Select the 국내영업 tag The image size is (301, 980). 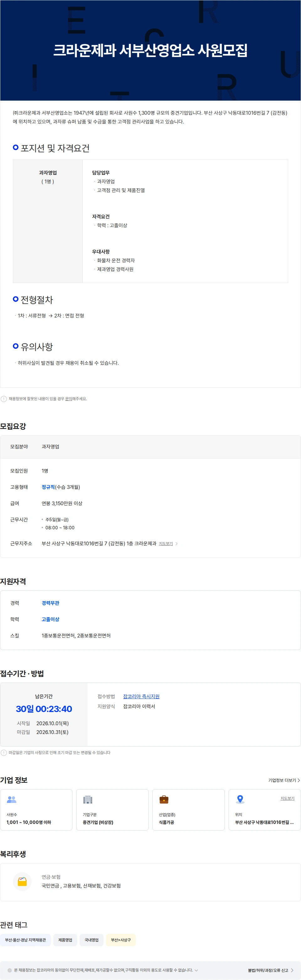point(91,940)
